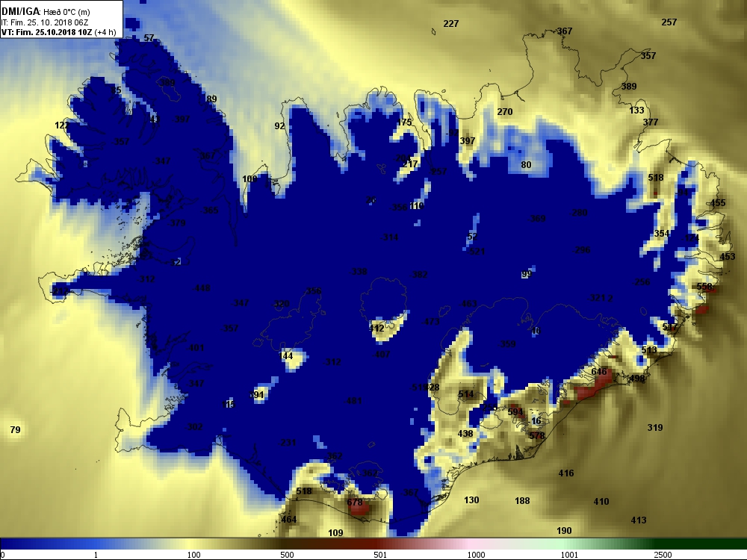Select the map value 453
The width and height of the screenshot is (747, 560).
pos(728,256)
